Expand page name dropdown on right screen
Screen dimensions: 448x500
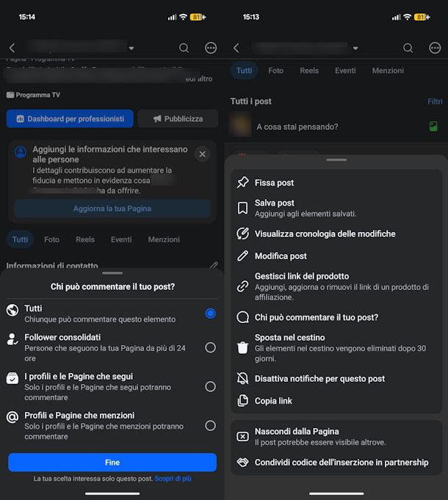click(x=355, y=48)
